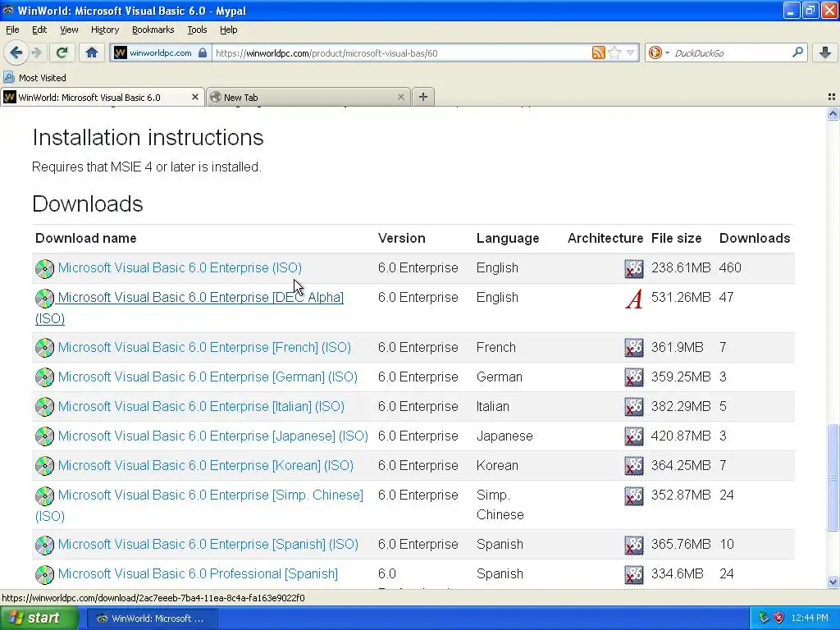Click the padlock security icon
Viewport: 840px width, 630px height.
(x=203, y=52)
